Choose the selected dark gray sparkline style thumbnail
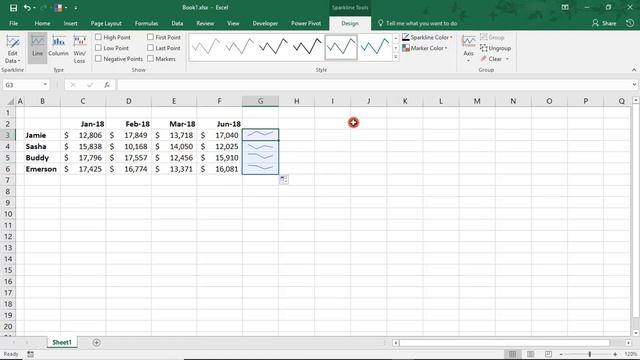640x360 pixels. (x=341, y=47)
